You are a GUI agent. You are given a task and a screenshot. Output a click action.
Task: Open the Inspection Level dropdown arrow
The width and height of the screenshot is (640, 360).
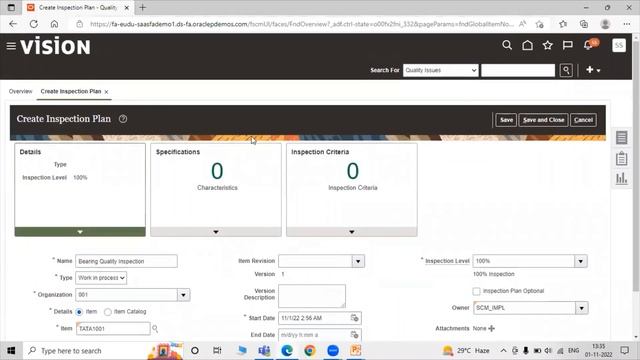click(x=580, y=261)
